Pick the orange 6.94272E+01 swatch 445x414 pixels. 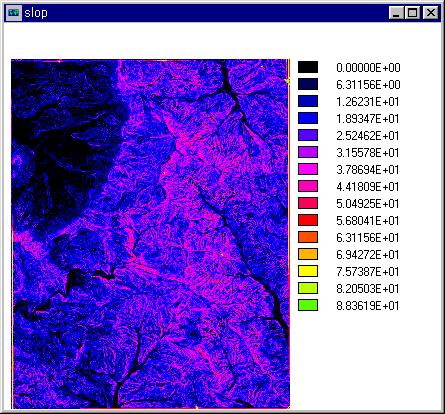coord(308,254)
